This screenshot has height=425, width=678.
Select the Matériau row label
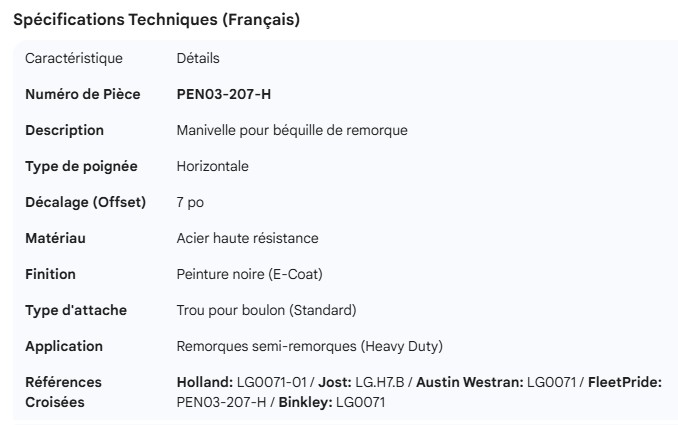[x=55, y=239]
